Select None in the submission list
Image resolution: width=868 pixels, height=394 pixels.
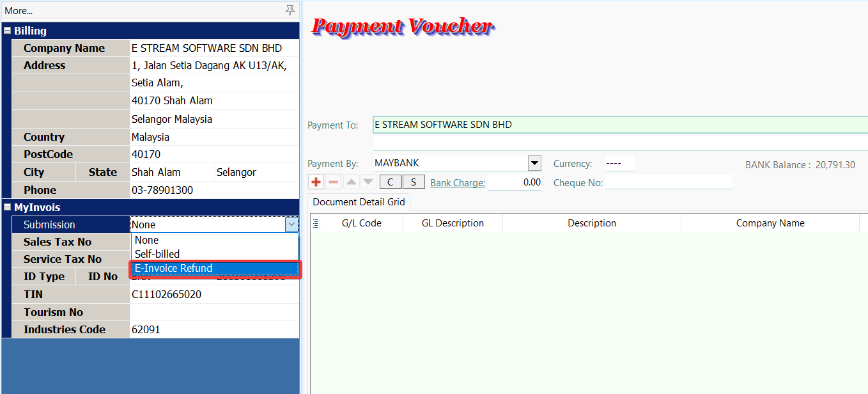[x=147, y=240]
